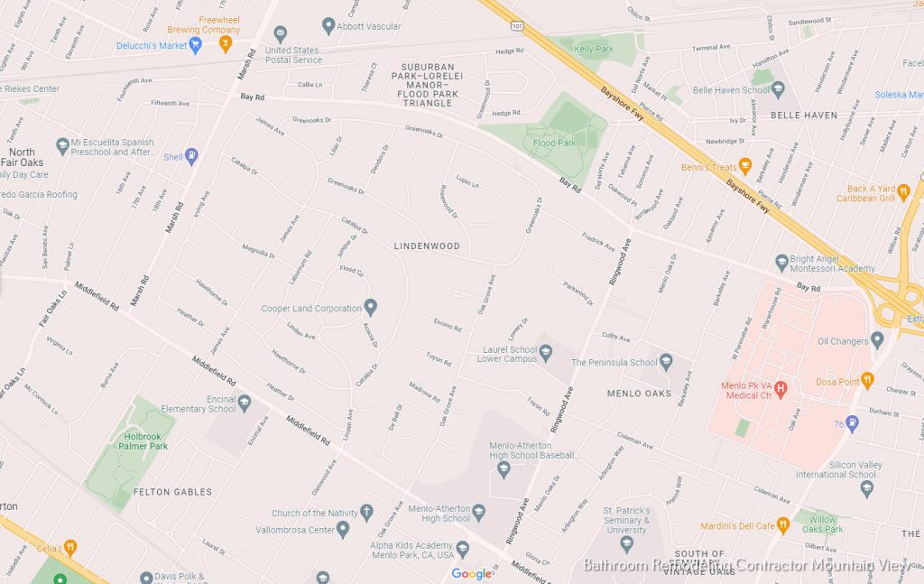This screenshot has height=584, width=924.
Task: Open the Mardini's Deli Cafe pin
Action: tap(783, 524)
